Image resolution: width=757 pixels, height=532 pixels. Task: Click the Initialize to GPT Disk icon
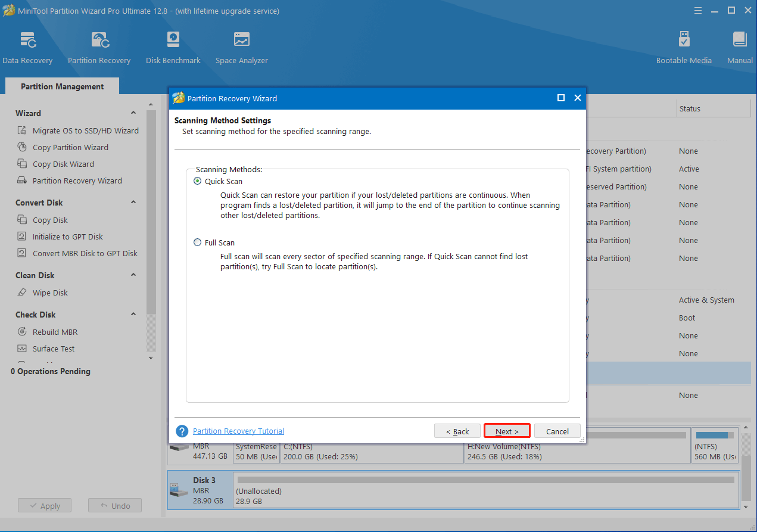coord(22,237)
